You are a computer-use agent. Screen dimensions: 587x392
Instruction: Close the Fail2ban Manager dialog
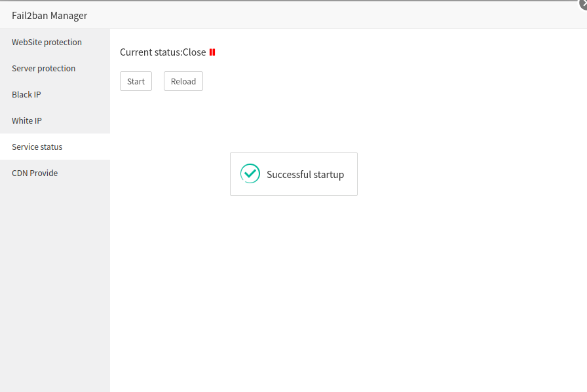[x=583, y=4]
